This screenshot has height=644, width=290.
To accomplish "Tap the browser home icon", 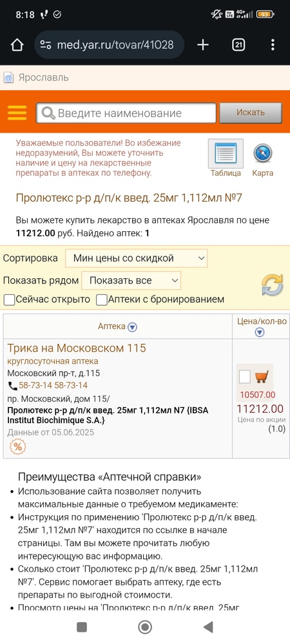I will pyautogui.click(x=17, y=45).
